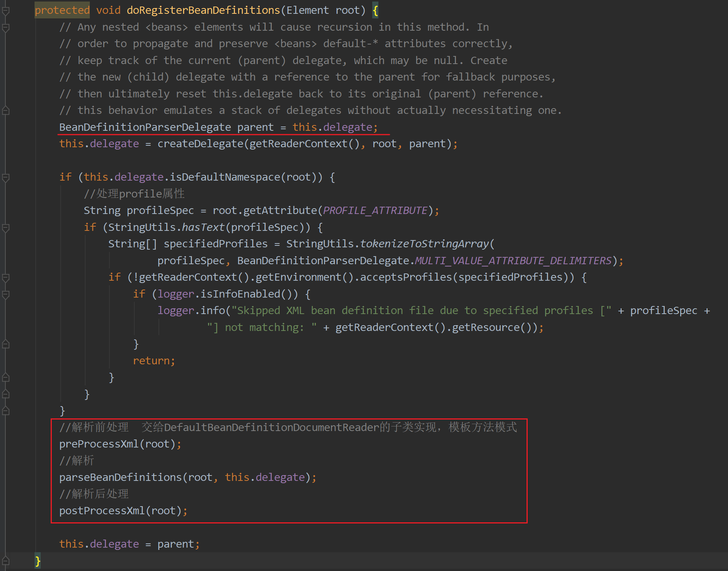Place cursor on the "protected" keyword
The width and height of the screenshot is (728, 571).
point(62,10)
